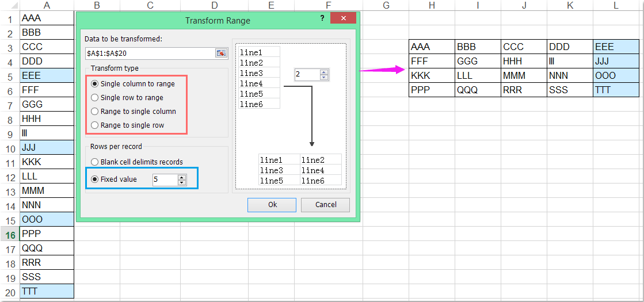The height and width of the screenshot is (302, 644).
Task: Choose Range to single column option
Action: (95, 112)
